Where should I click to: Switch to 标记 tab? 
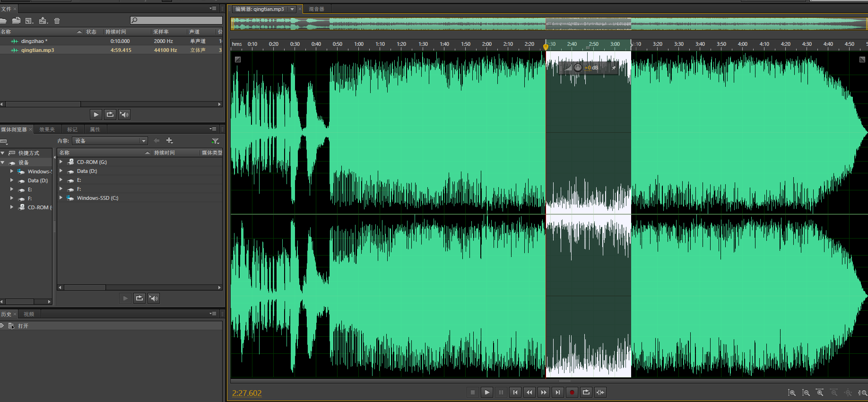point(72,129)
